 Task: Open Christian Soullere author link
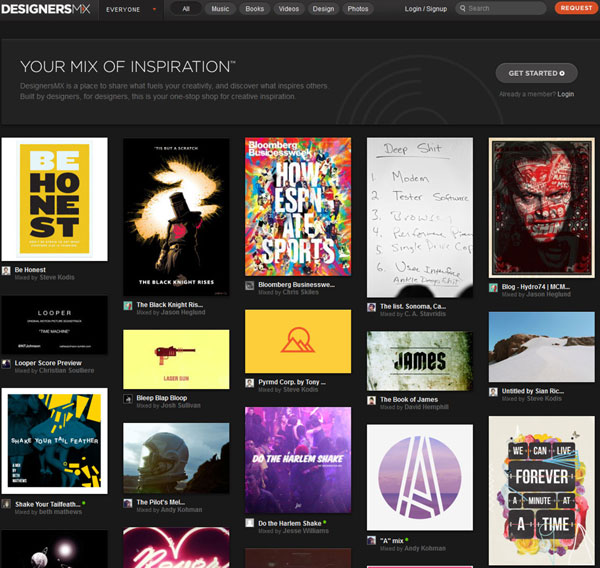67,371
